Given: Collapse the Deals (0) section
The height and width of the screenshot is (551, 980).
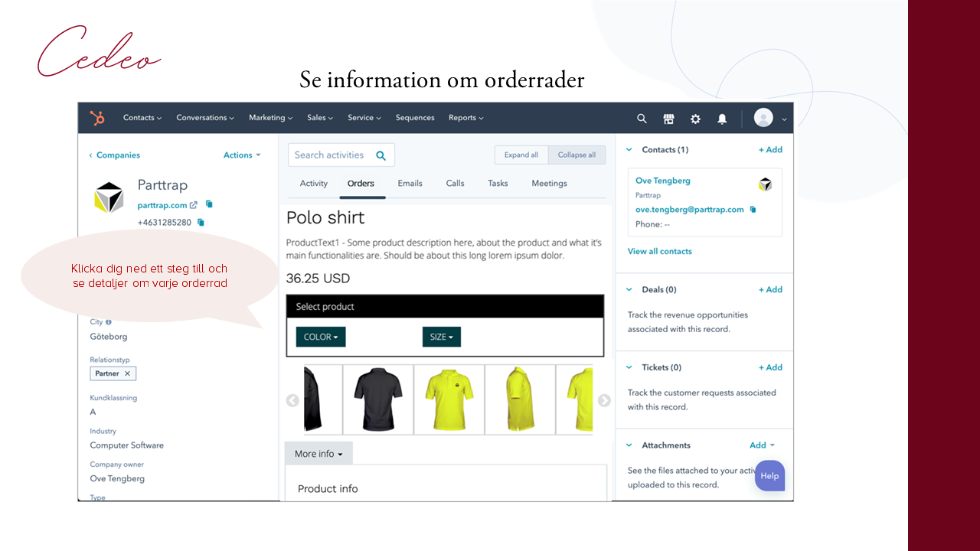Looking at the screenshot, I should pyautogui.click(x=629, y=290).
